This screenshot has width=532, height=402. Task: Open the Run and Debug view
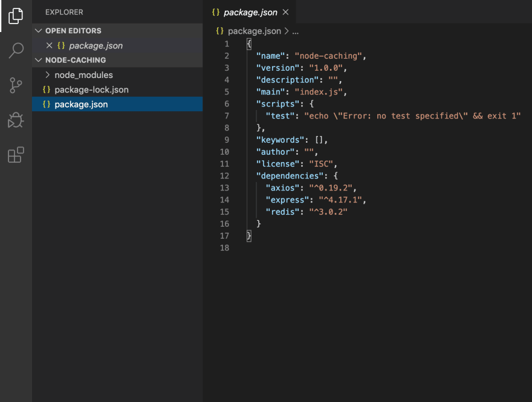click(x=16, y=120)
